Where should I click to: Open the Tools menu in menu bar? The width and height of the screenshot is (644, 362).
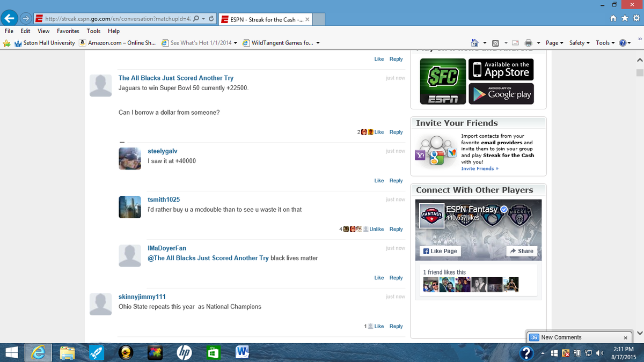click(93, 31)
